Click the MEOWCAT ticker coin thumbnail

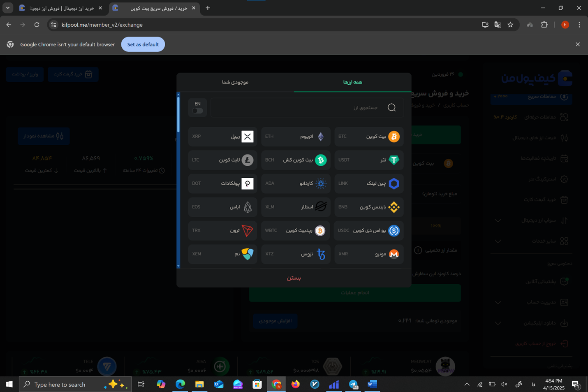click(x=445, y=366)
